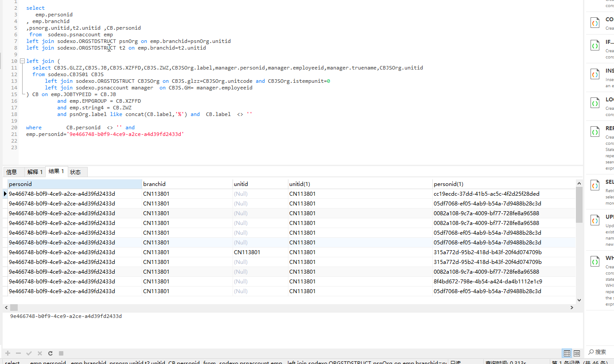Click the personid(1) column header

503,184
